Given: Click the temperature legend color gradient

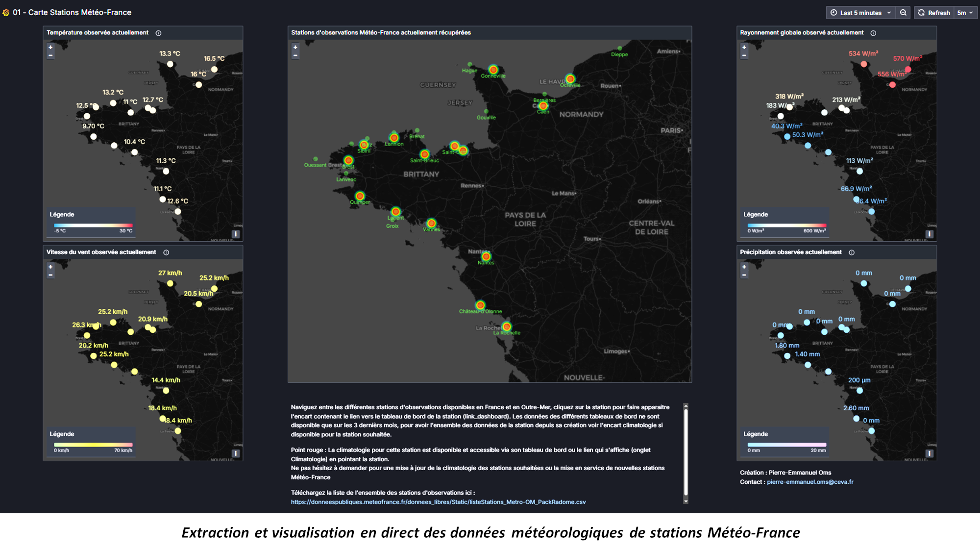Looking at the screenshot, I should 93,226.
